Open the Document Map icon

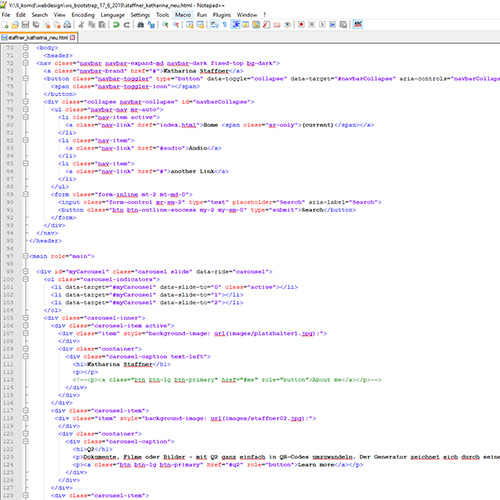tap(256, 25)
